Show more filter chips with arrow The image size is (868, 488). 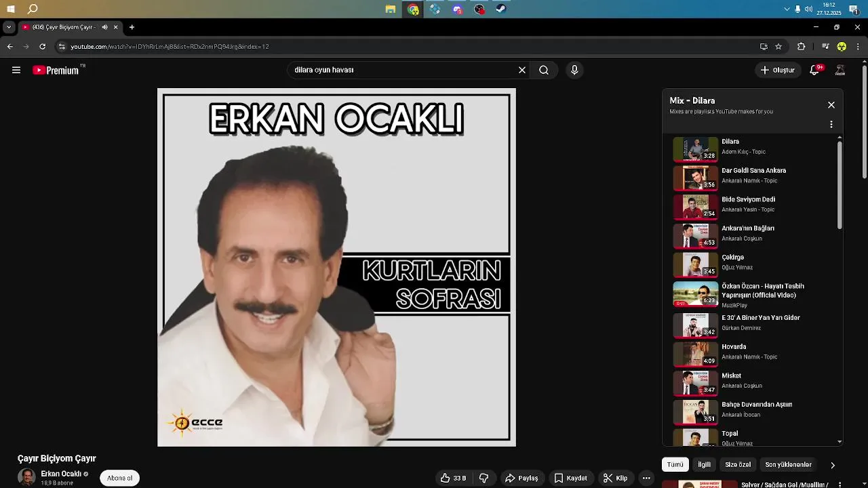(x=833, y=465)
